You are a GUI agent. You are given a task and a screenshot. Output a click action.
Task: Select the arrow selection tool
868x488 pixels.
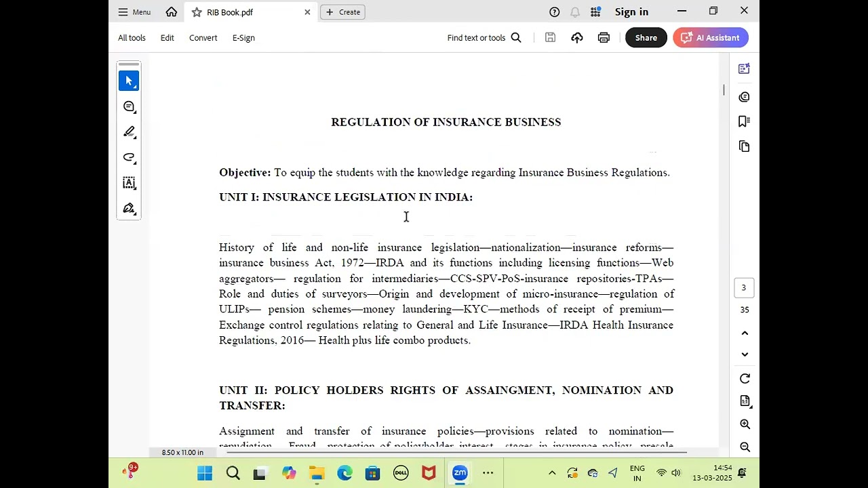click(129, 81)
